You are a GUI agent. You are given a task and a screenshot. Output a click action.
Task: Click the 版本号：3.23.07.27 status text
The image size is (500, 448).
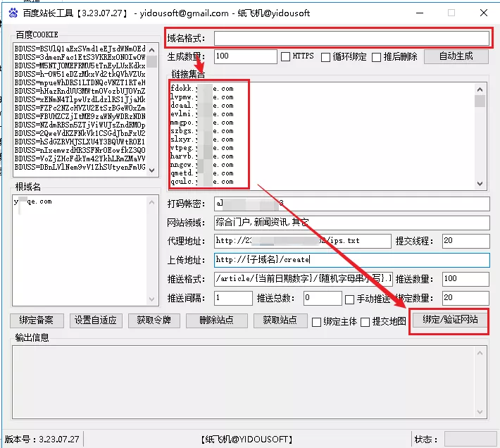[x=42, y=439]
